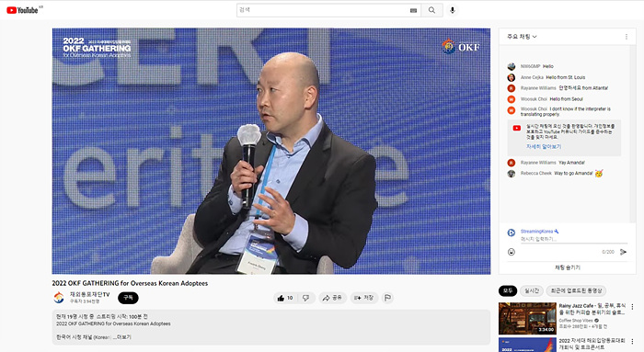Subscribe with the 구독 button
Screen dimensions: 644x352
pos(128,298)
